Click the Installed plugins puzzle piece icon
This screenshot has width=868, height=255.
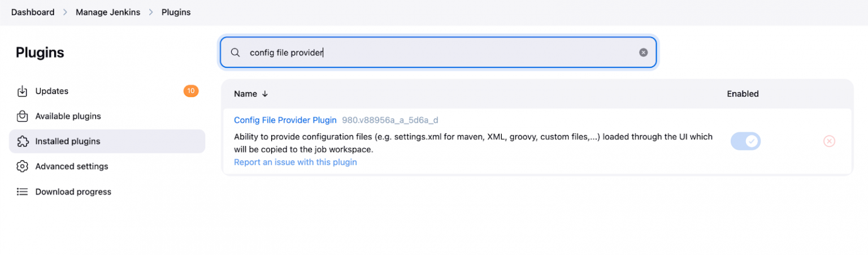click(22, 141)
